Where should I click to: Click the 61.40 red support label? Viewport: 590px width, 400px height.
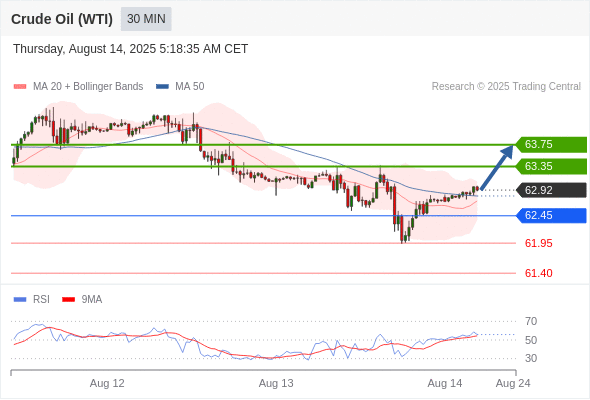click(538, 273)
